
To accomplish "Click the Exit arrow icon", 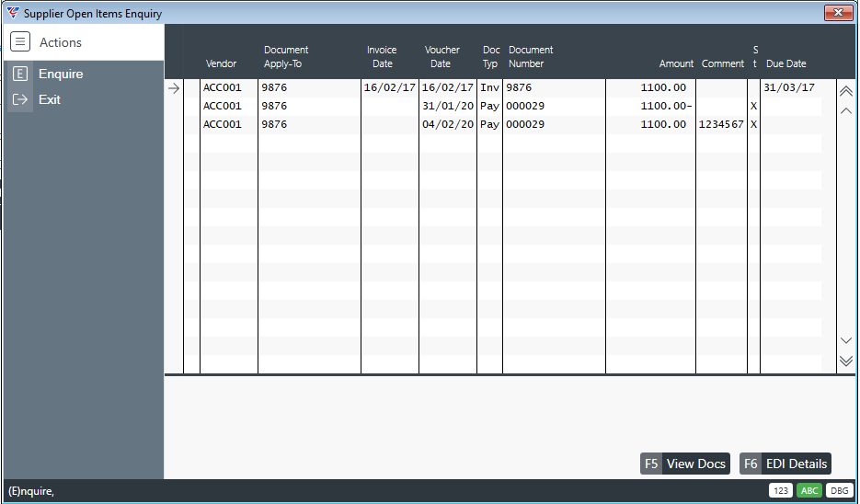I will tap(20, 99).
